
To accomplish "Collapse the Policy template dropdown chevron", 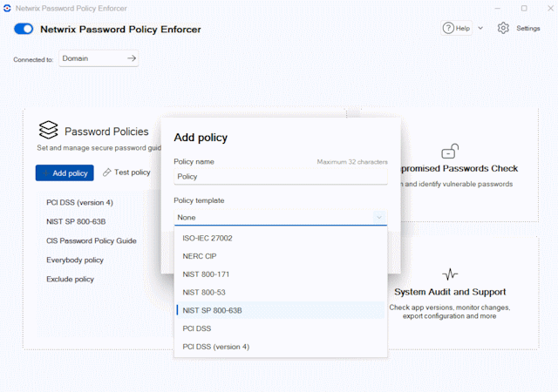I will point(379,218).
